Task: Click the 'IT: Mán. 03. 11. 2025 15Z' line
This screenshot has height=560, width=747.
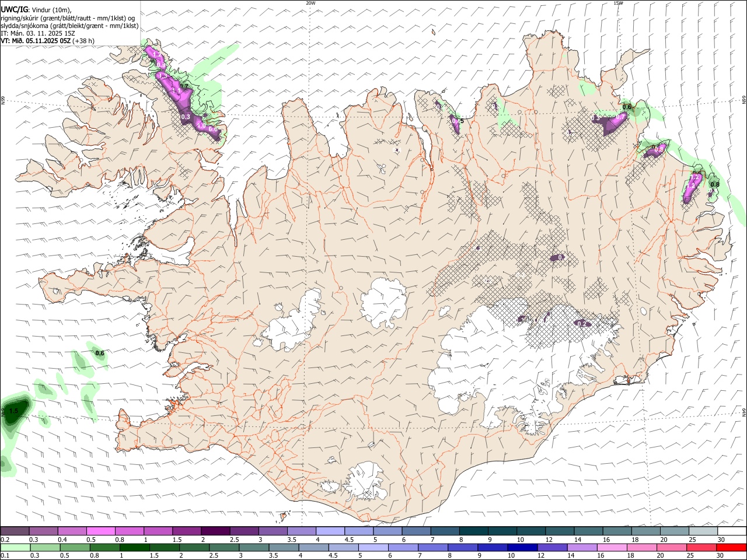Action: click(38, 33)
